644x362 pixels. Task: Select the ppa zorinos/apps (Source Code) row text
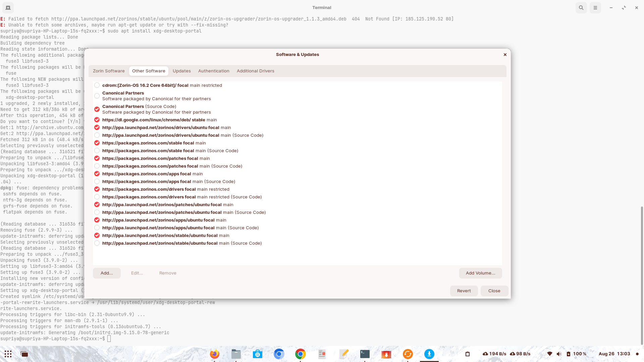pyautogui.click(x=180, y=228)
